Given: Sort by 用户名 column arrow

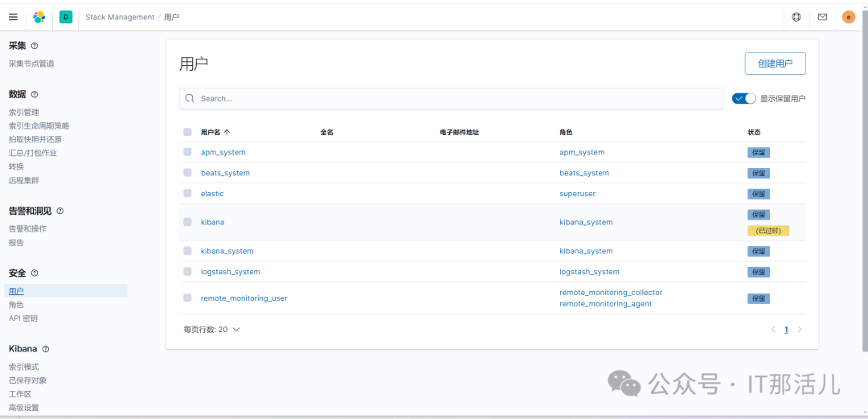Looking at the screenshot, I should [x=227, y=133].
